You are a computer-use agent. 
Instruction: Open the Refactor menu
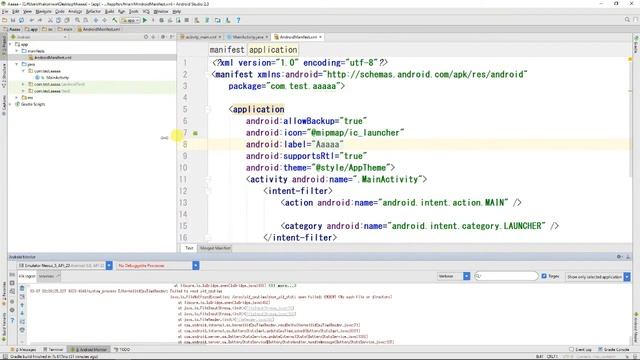pos(93,11)
